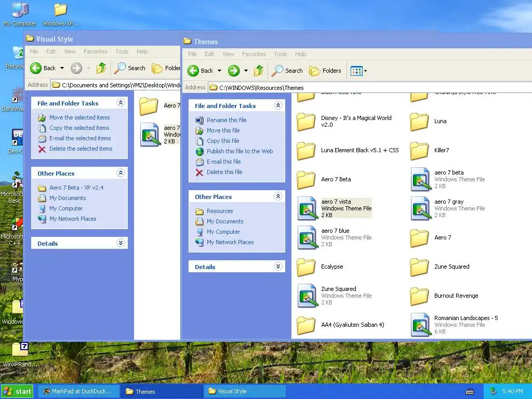532x399 pixels.
Task: Open Search in Themes window toolbar
Action: [288, 71]
